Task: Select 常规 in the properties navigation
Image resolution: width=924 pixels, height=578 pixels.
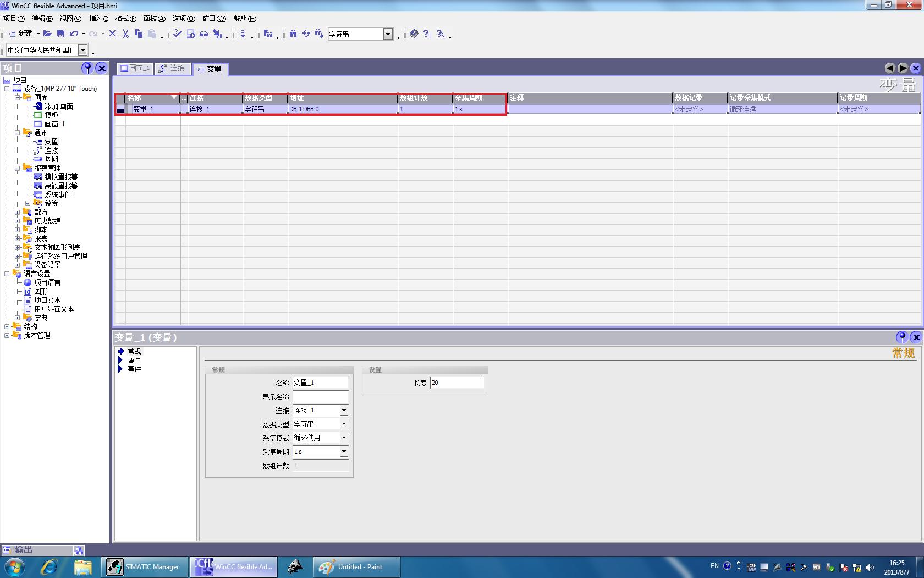Action: pos(134,351)
